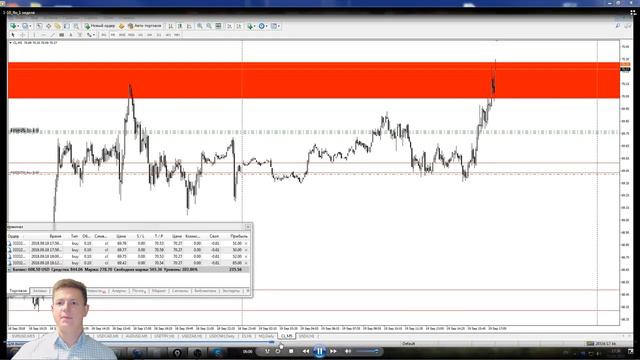The height and width of the screenshot is (360, 640).
Task: Sort orders by the Время column
Action: coord(56,236)
